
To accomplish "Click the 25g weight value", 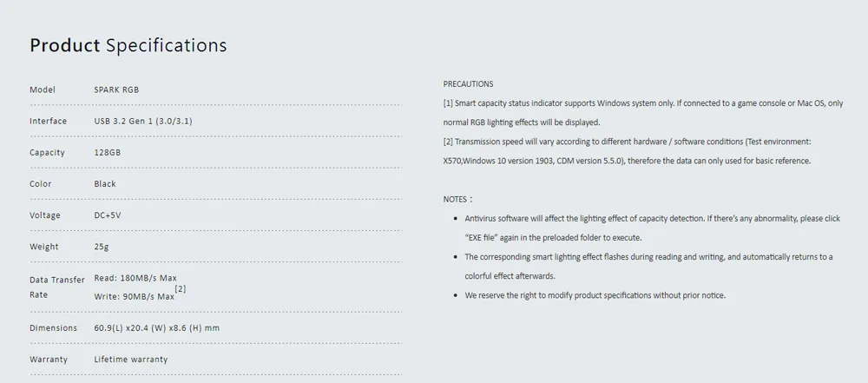I will coord(102,247).
